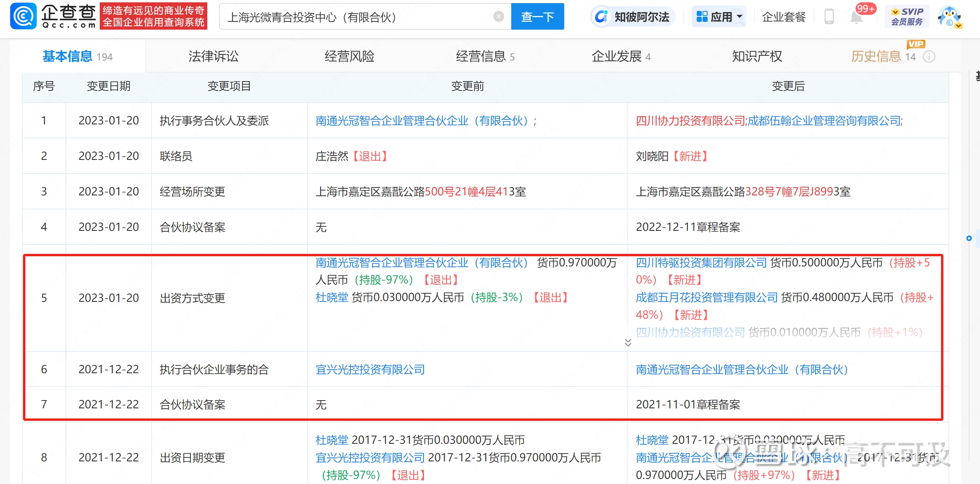Screen dimensions: 980x484
Task: Select 庄浩然【退出】 cell text
Action: pyautogui.click(x=353, y=156)
